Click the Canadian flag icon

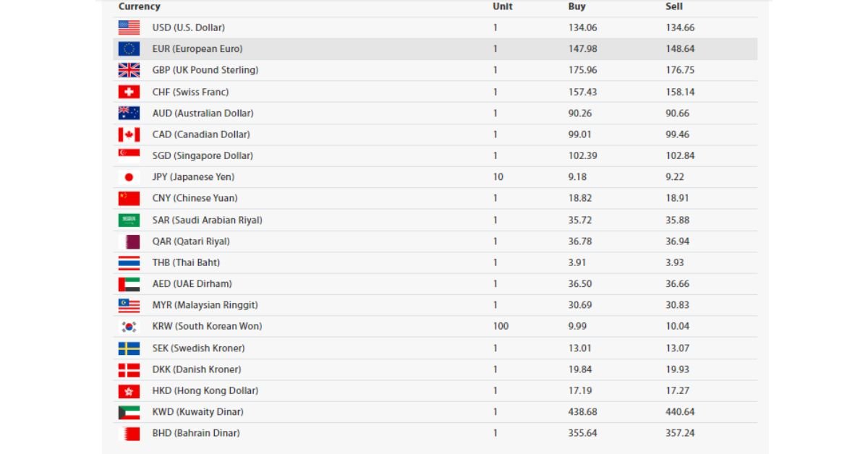pos(129,134)
